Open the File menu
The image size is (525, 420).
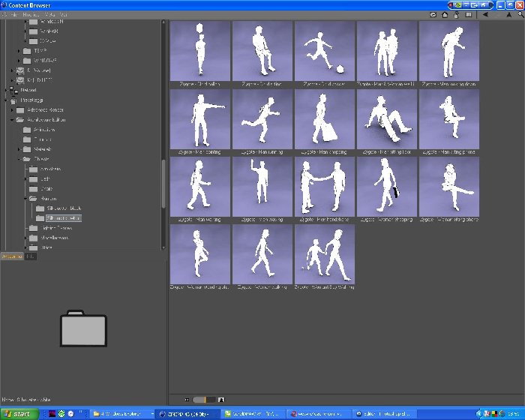[13, 15]
